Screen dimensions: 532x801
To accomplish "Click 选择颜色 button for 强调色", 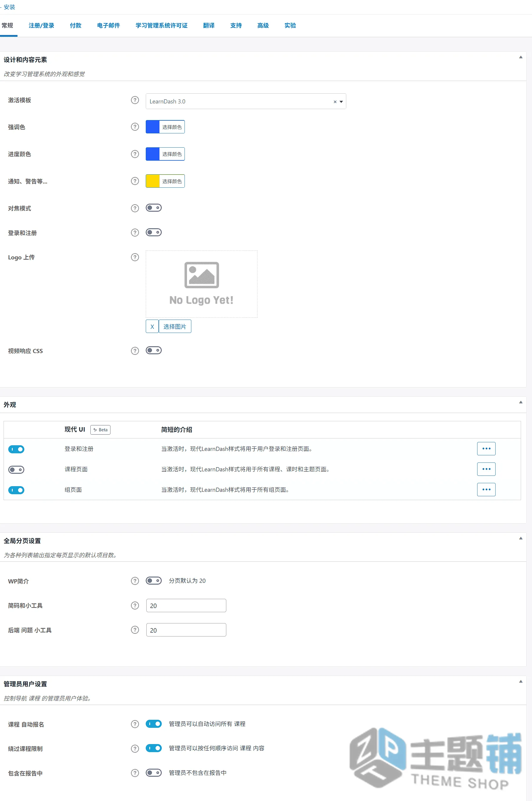I will (172, 127).
